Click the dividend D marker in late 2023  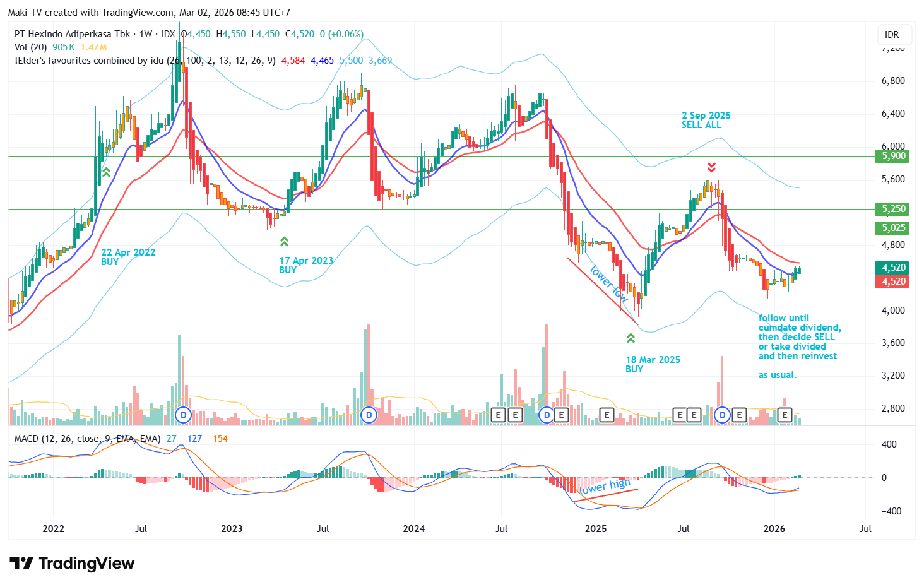[369, 415]
